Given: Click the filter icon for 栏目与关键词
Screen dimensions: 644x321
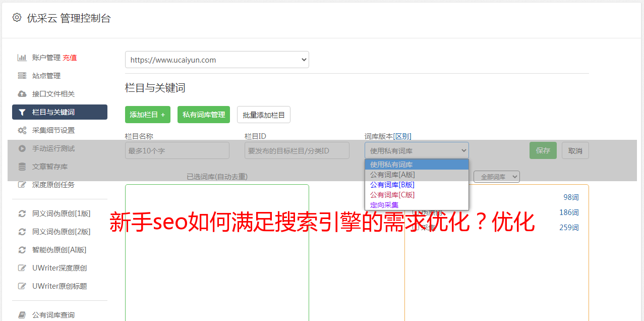Looking at the screenshot, I should tap(22, 112).
